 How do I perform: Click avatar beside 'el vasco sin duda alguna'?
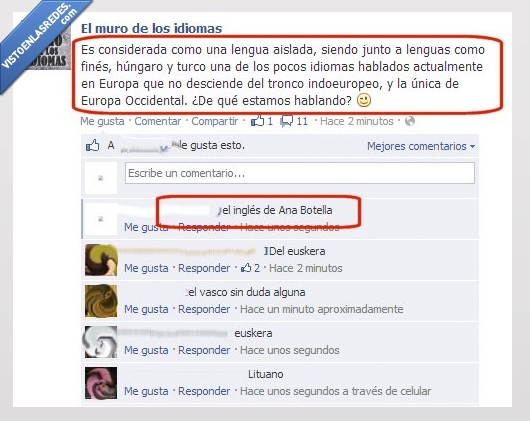pyautogui.click(x=101, y=301)
